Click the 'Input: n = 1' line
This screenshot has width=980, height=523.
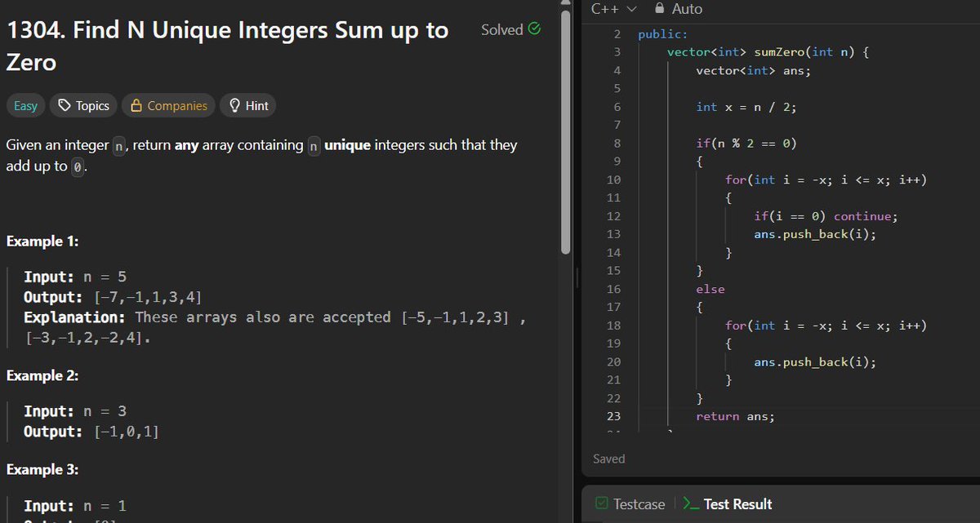click(75, 505)
